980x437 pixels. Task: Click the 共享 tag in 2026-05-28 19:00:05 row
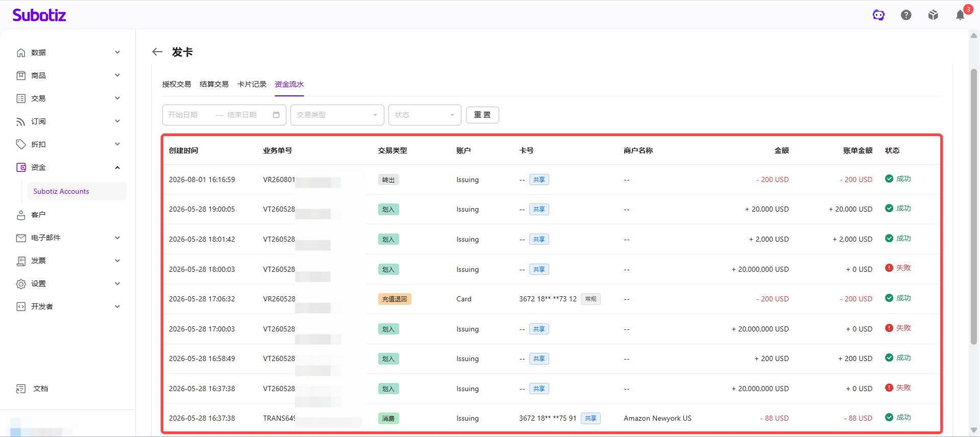click(539, 209)
